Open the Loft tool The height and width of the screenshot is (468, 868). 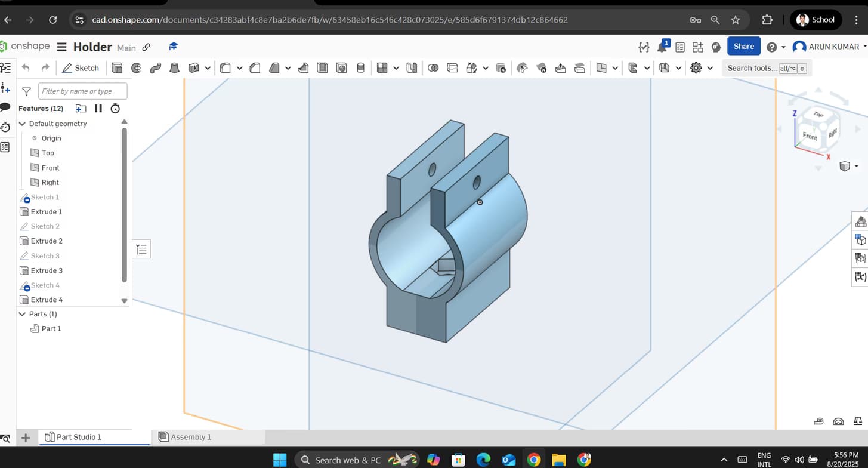175,67
